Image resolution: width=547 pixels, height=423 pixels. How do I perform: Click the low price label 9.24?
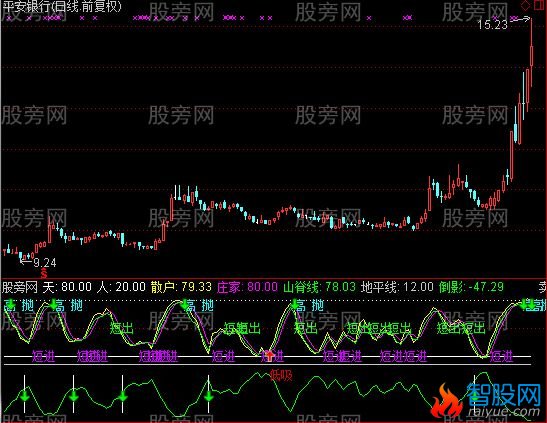[x=45, y=263]
